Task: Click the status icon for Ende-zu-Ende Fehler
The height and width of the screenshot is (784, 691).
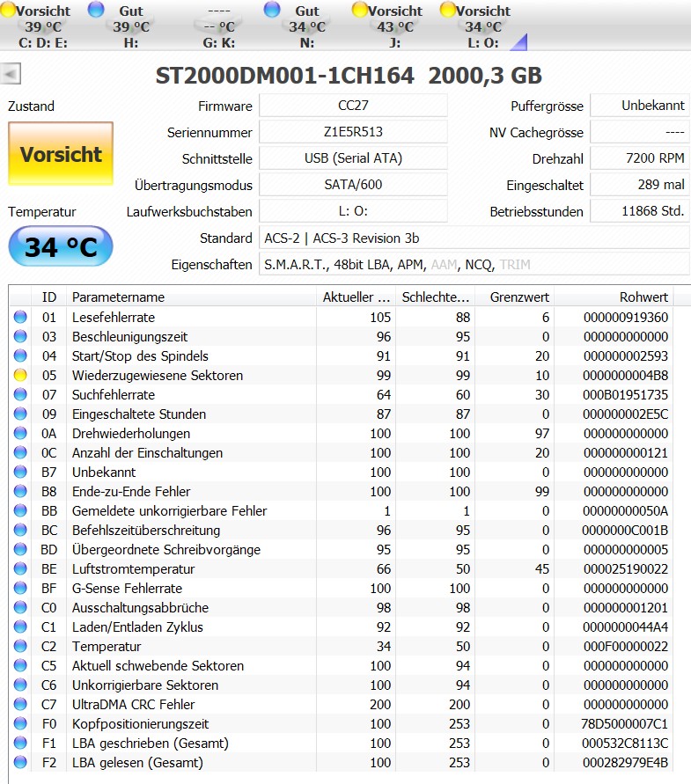Action: coord(20,492)
